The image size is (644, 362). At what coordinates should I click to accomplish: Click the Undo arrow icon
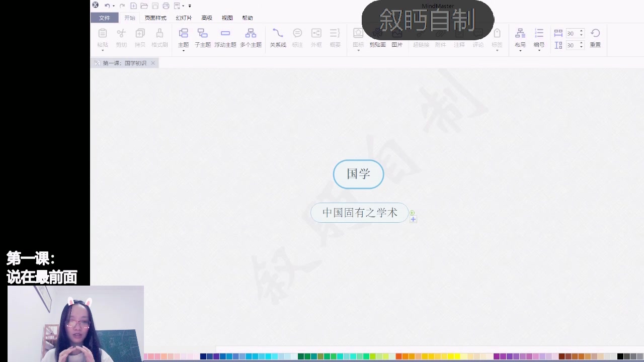tap(107, 6)
